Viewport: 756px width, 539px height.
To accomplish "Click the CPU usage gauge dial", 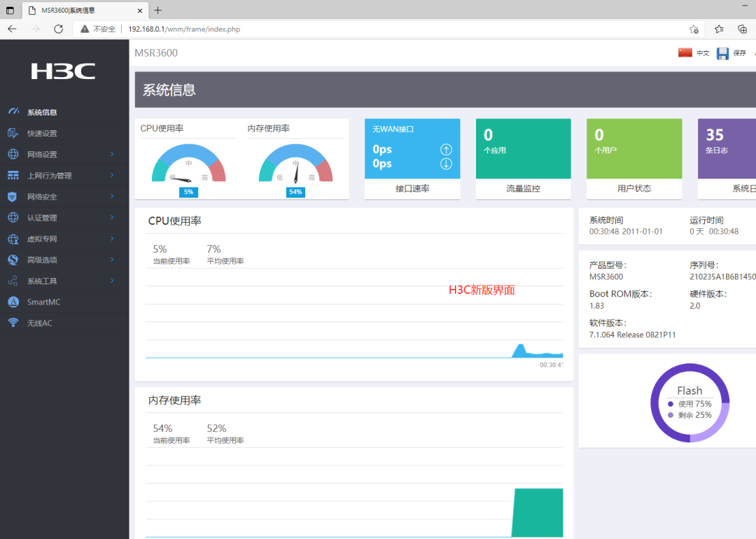I will [188, 164].
